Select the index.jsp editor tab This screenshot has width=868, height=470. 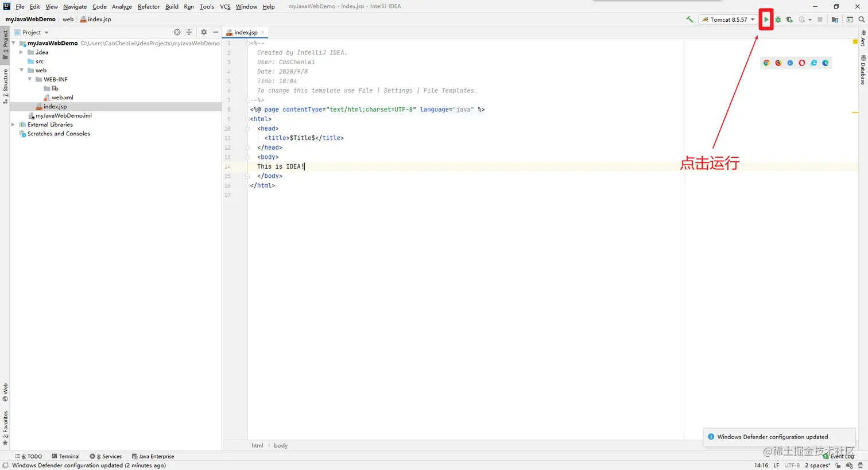[x=246, y=32]
